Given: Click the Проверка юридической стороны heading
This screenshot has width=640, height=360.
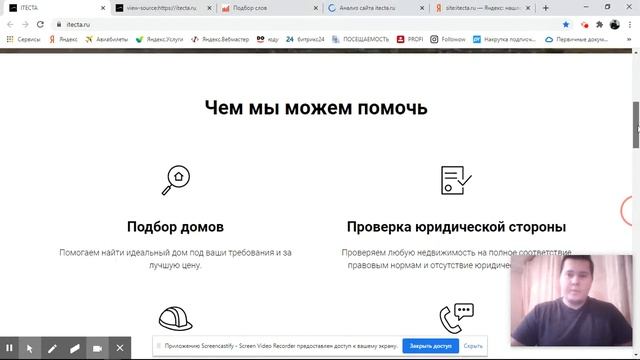Looking at the screenshot, I should [456, 227].
